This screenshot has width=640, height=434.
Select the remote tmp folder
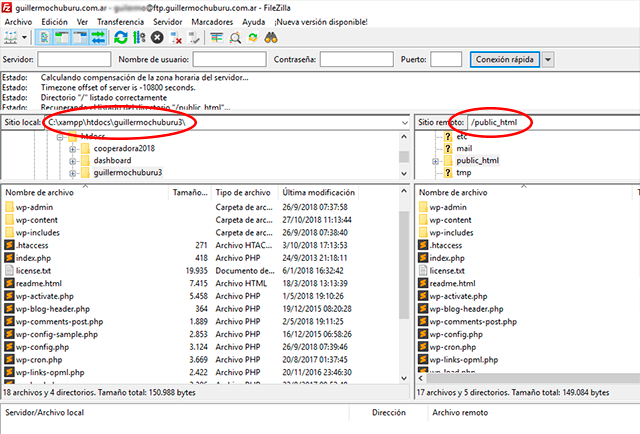[464, 173]
